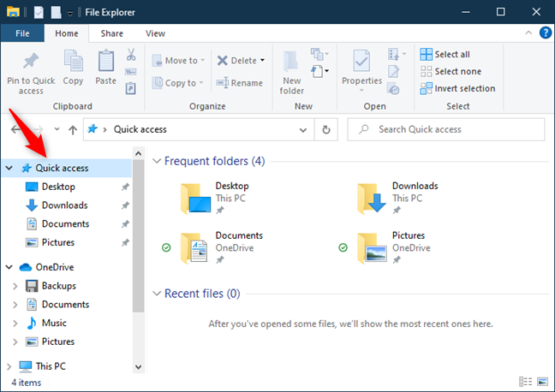Open the Recent locations dropdown
555x392 pixels.
coord(57,129)
